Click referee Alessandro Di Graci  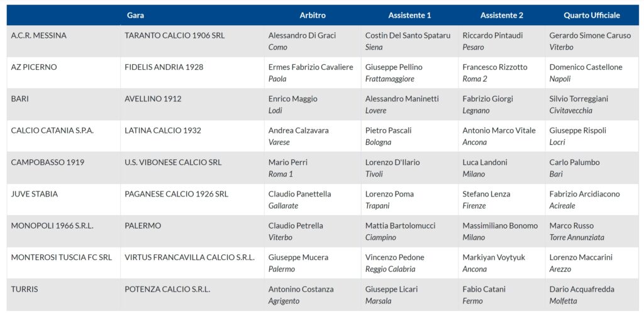(302, 36)
